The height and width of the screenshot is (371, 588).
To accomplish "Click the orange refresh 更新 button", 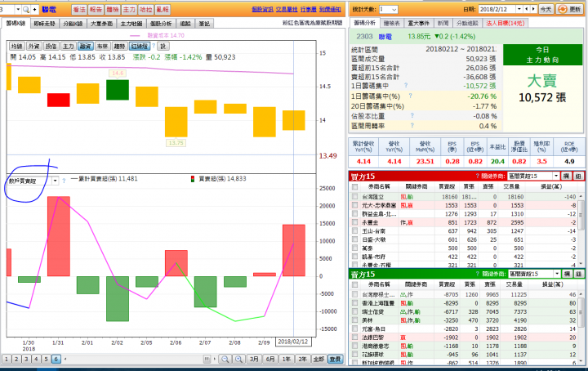I will (570, 9).
